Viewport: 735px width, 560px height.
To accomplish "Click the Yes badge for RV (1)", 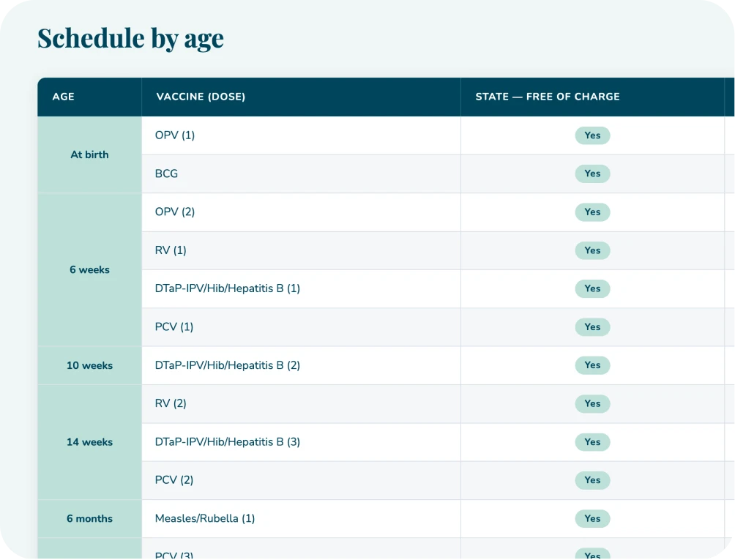I will (592, 250).
